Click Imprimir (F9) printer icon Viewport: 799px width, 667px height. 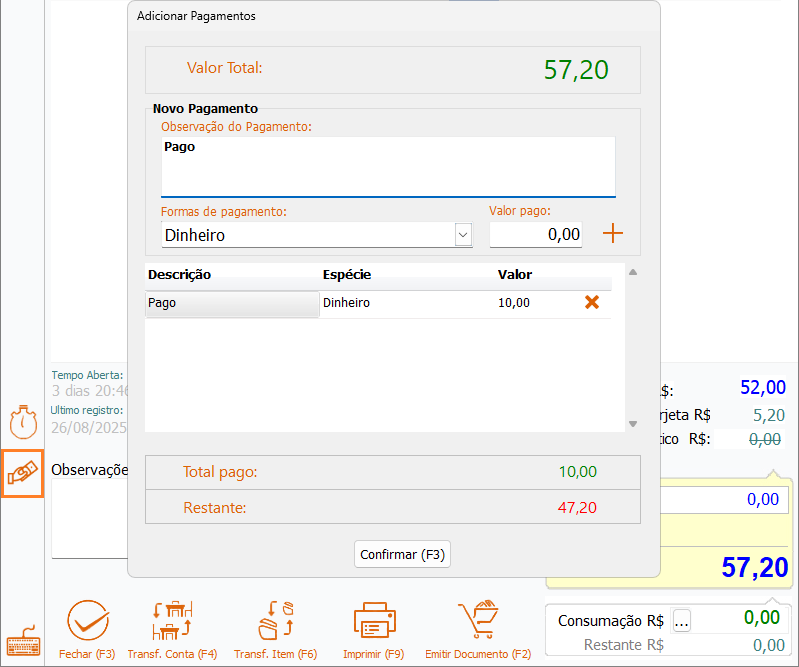pos(376,622)
